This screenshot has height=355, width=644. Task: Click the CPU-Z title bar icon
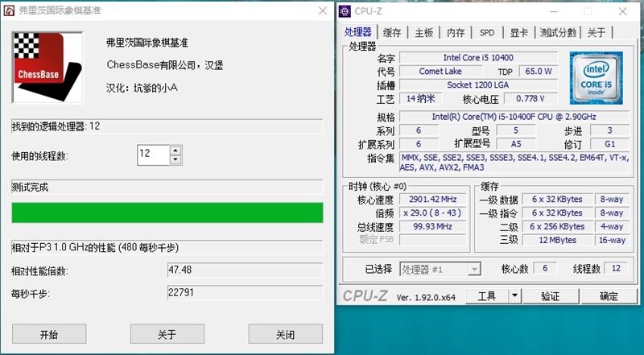coord(345,11)
